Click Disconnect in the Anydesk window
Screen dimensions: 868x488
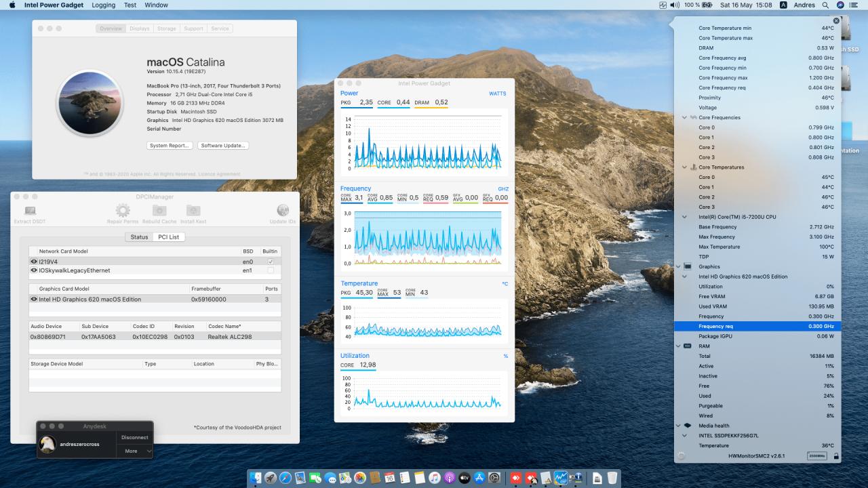[x=135, y=437]
